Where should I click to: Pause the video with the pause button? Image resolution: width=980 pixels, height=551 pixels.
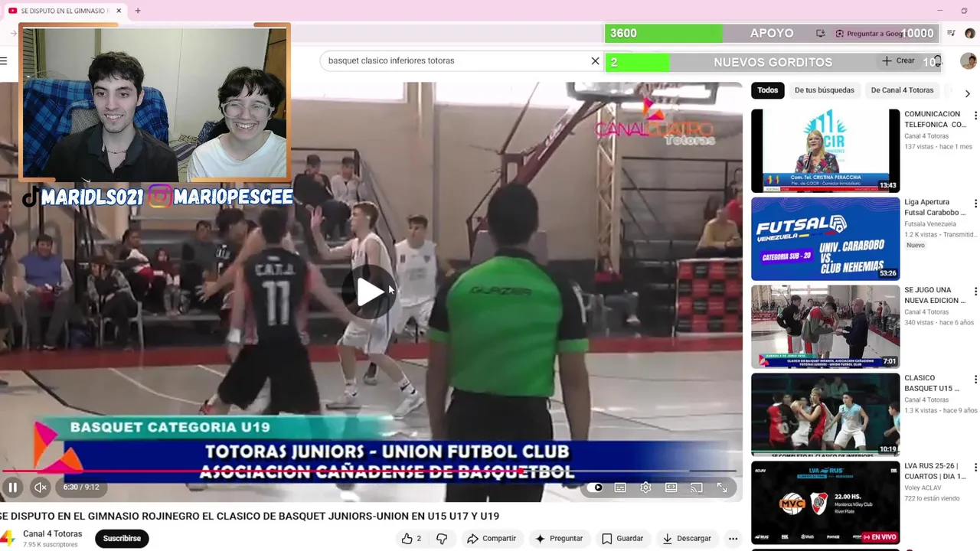pyautogui.click(x=13, y=487)
